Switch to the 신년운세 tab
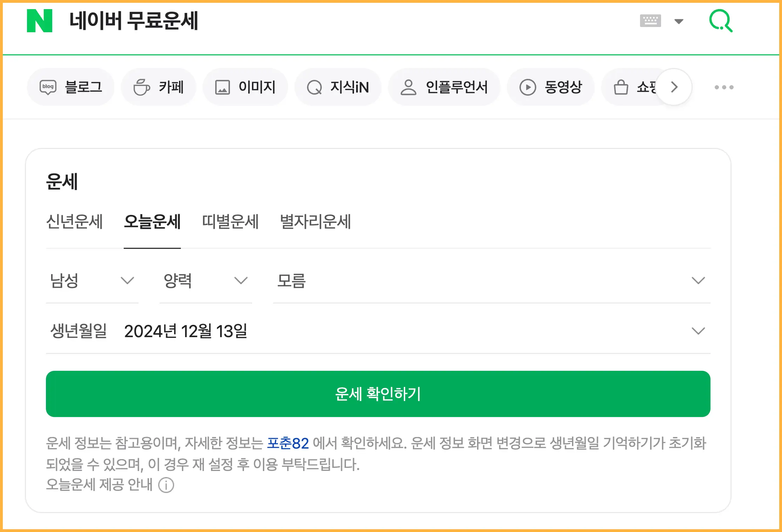 [74, 221]
